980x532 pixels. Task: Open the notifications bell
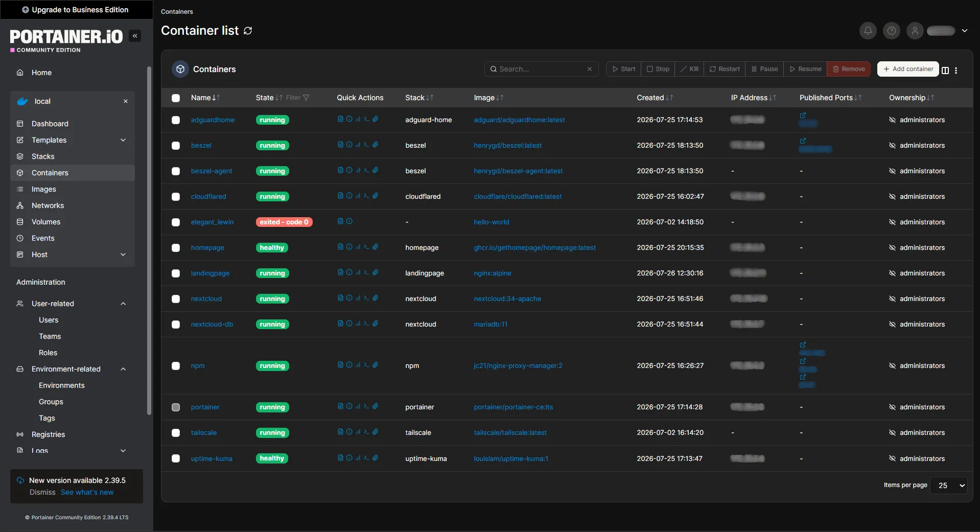(x=868, y=31)
